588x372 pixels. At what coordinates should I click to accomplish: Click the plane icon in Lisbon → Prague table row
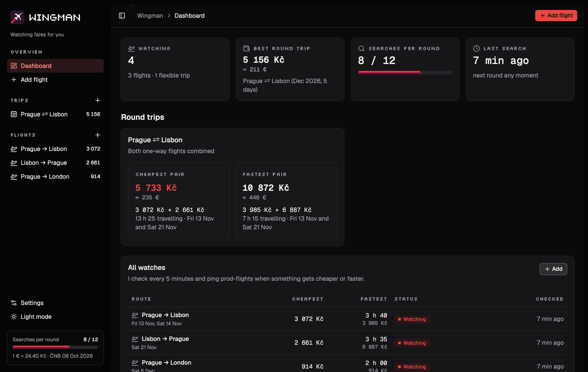tap(135, 339)
